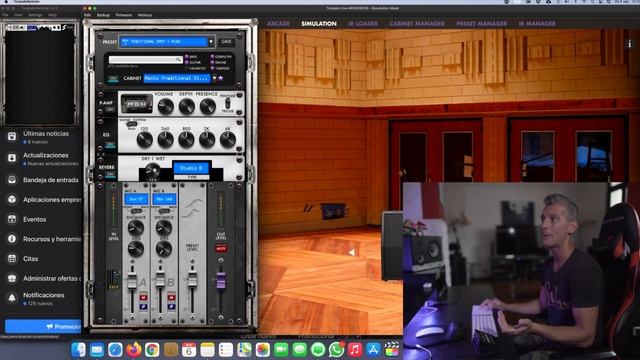
Task: Mute microphone A channel
Action: [x=143, y=297]
